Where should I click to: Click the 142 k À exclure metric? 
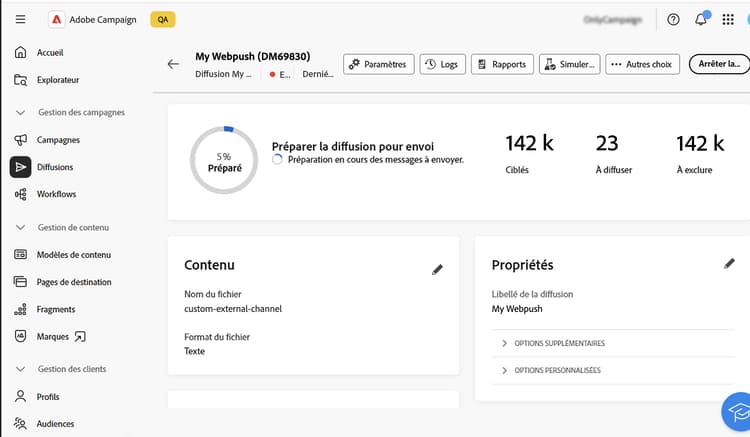[700, 154]
